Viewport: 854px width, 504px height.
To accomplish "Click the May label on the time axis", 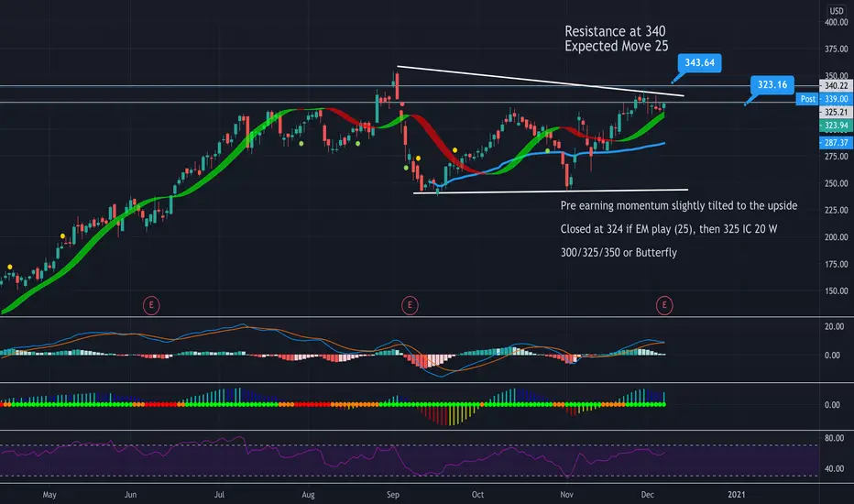I will click(49, 495).
